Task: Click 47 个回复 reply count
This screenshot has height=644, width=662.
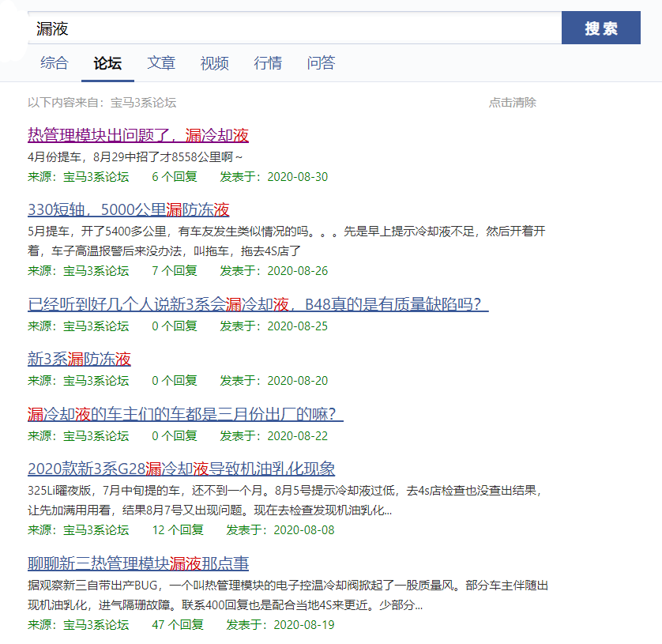Action: click(178, 624)
